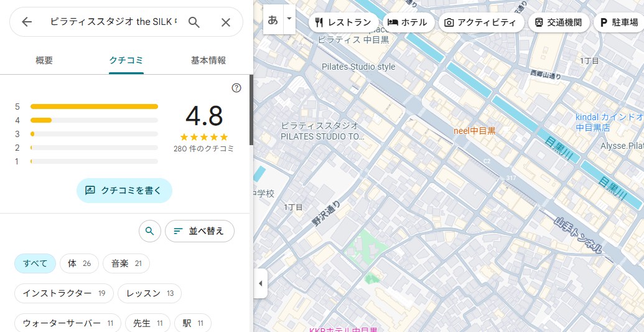Select the クチコミ tab
The height and width of the screenshot is (332, 644).
coord(126,60)
